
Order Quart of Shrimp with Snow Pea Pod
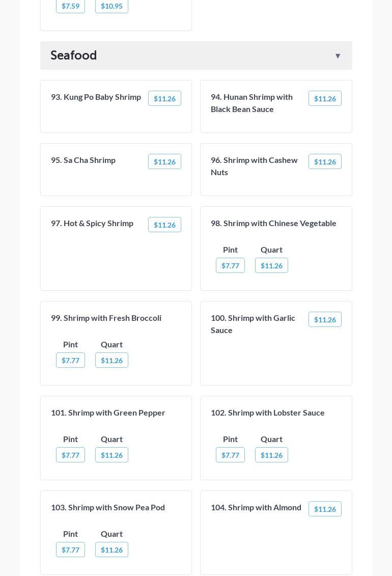[x=111, y=550]
